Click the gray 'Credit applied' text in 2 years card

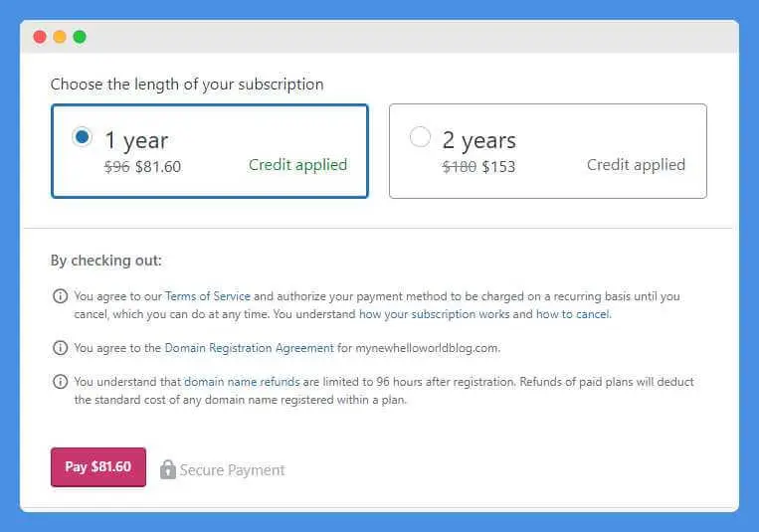point(636,165)
